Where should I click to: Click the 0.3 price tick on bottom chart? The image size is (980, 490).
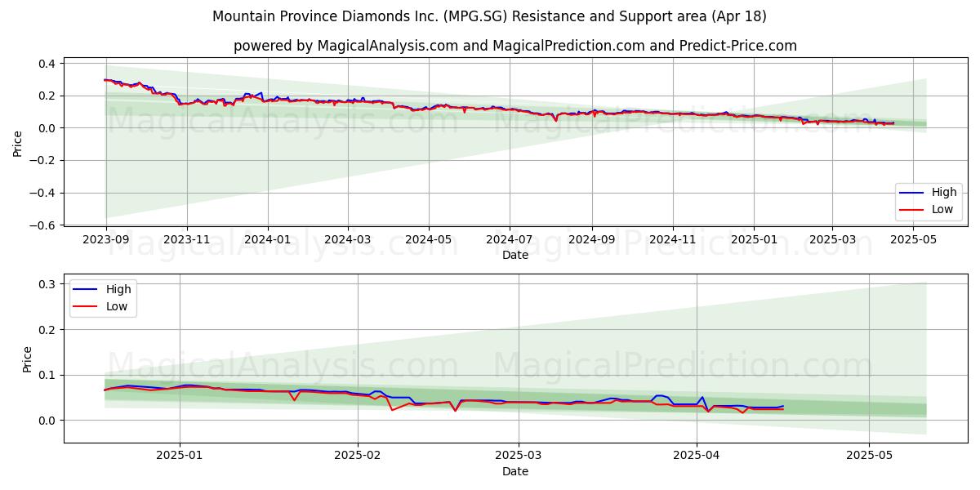pyautogui.click(x=47, y=284)
